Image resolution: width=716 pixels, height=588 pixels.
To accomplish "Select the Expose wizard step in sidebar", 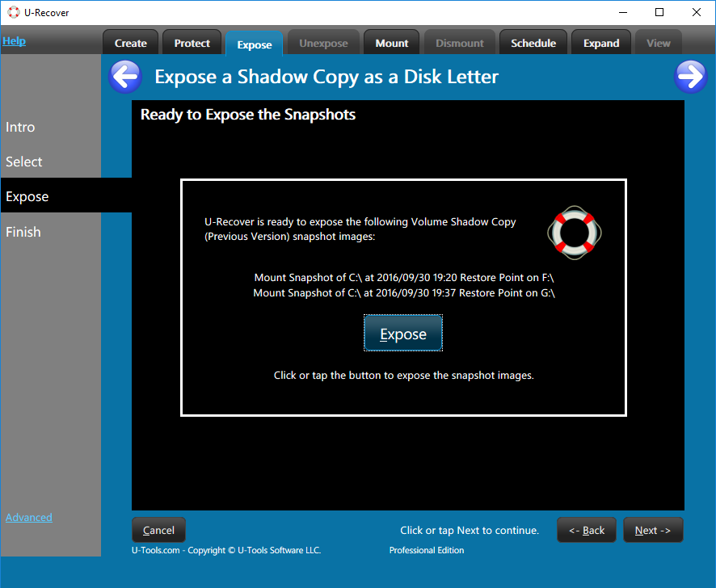I will [x=66, y=196].
